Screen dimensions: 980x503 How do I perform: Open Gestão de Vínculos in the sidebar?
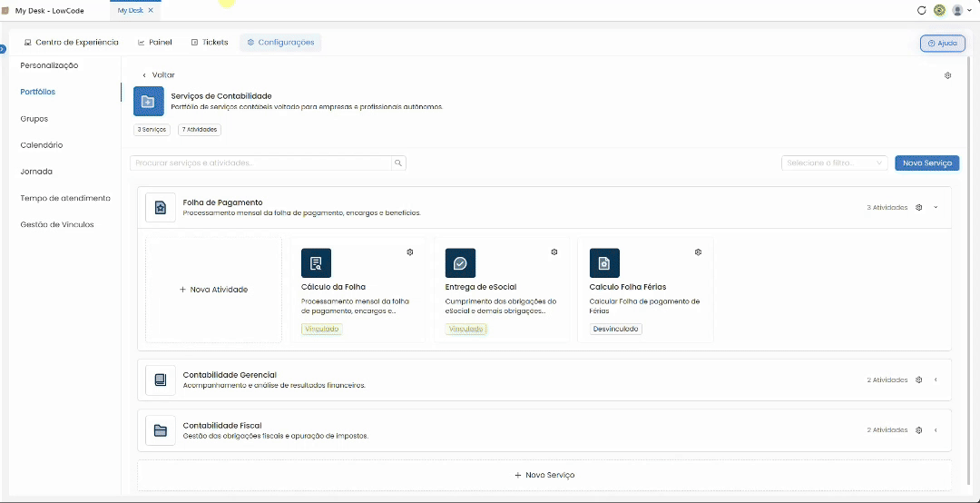(57, 224)
